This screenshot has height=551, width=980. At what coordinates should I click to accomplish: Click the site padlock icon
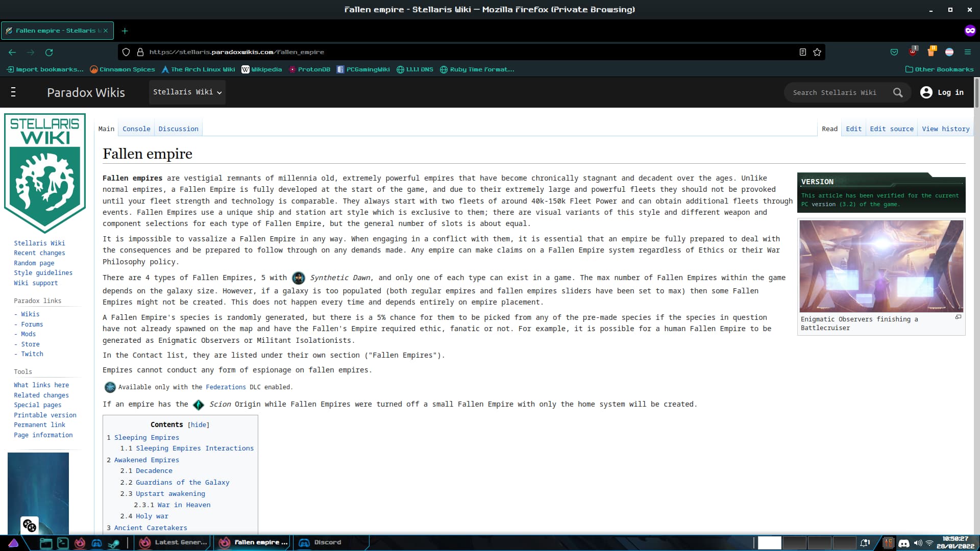140,52
